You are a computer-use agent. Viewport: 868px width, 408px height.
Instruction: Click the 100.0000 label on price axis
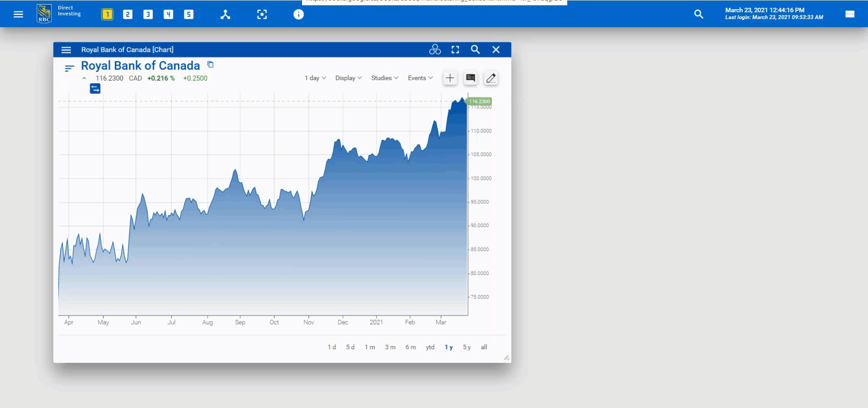(481, 178)
